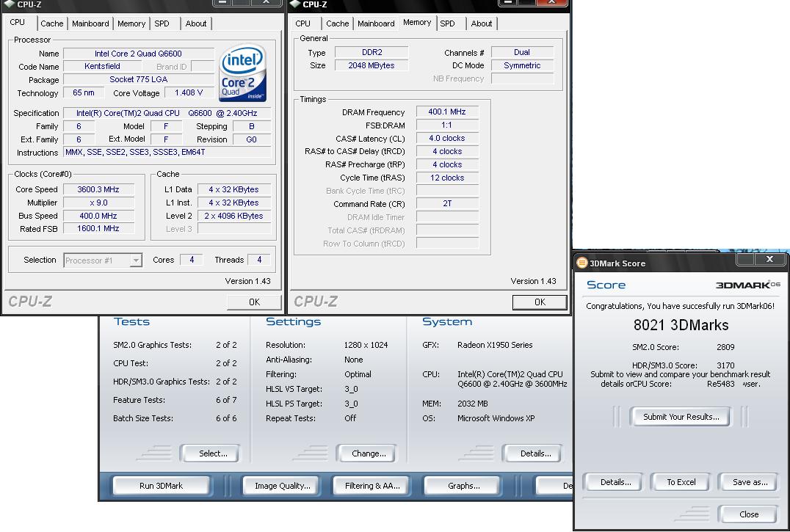Click Close button in 3DMark Score window

click(x=749, y=514)
